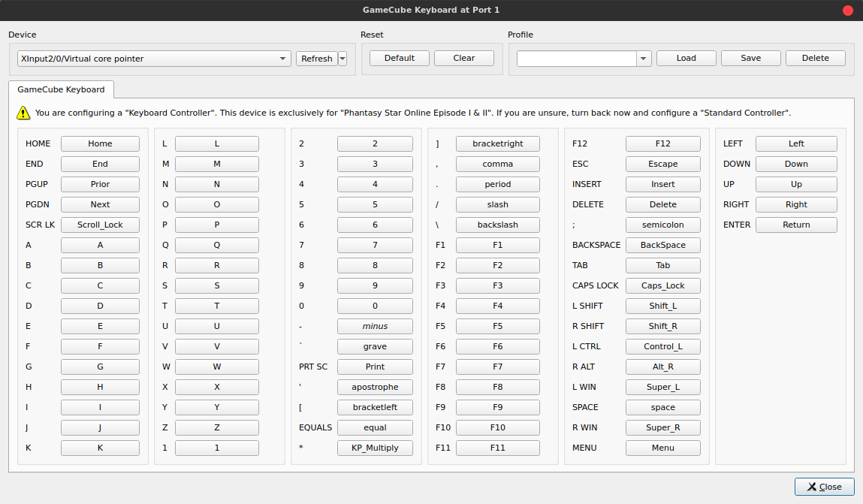
Task: Open the Profile name dropdown arrow
Action: [643, 59]
